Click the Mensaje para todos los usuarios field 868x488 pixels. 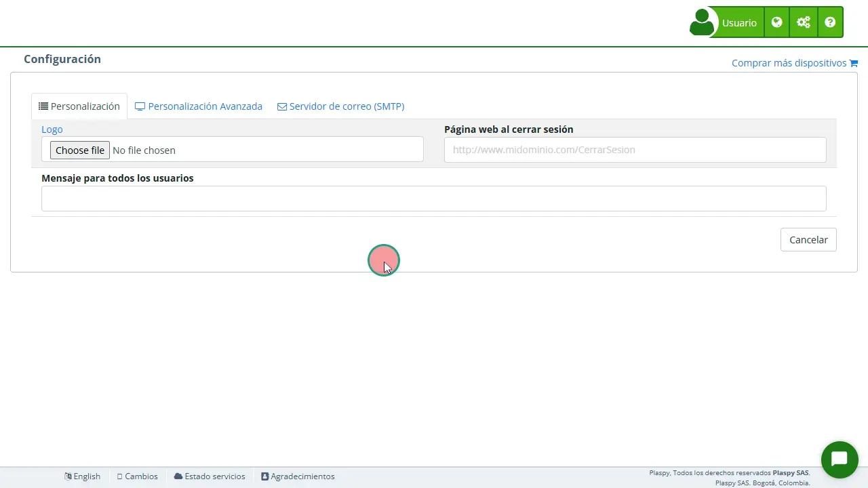(434, 198)
